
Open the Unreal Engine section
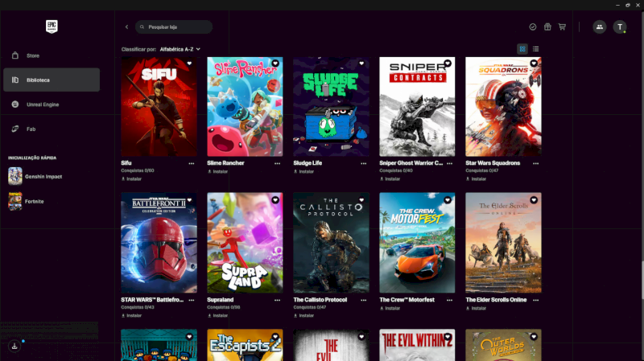(52, 105)
